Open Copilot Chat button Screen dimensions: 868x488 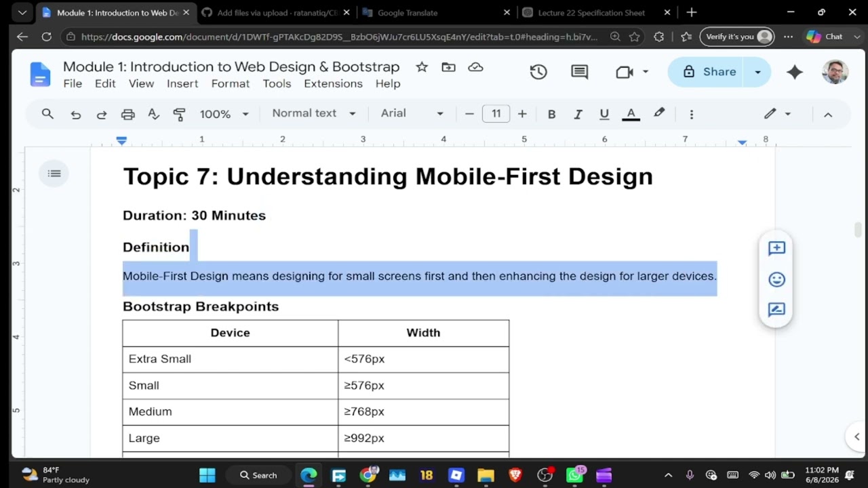825,37
